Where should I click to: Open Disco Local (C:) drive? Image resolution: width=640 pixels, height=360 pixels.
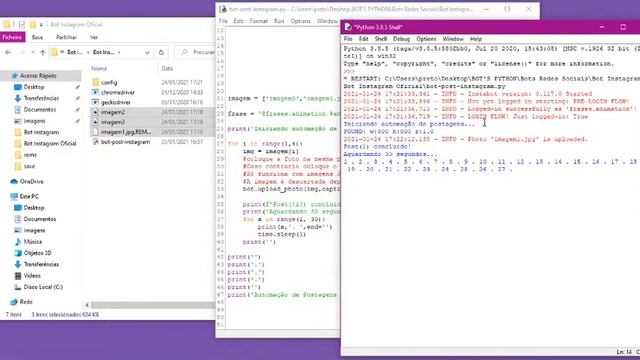click(43, 287)
